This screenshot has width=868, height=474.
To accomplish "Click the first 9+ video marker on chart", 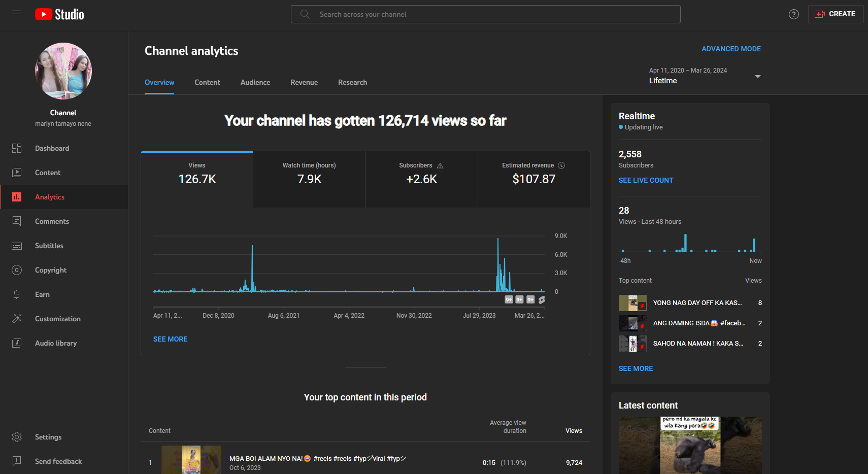I will point(509,299).
